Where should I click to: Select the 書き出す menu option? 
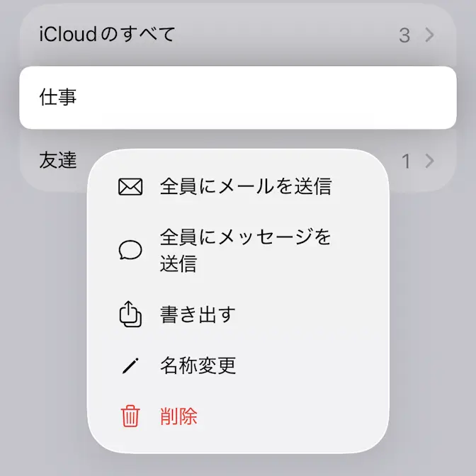[x=198, y=314]
